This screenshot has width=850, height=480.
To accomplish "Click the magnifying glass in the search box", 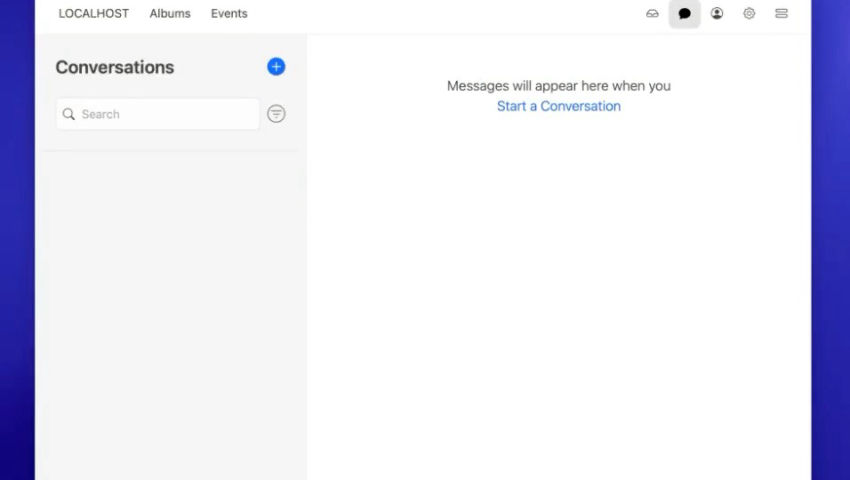I will 69,114.
